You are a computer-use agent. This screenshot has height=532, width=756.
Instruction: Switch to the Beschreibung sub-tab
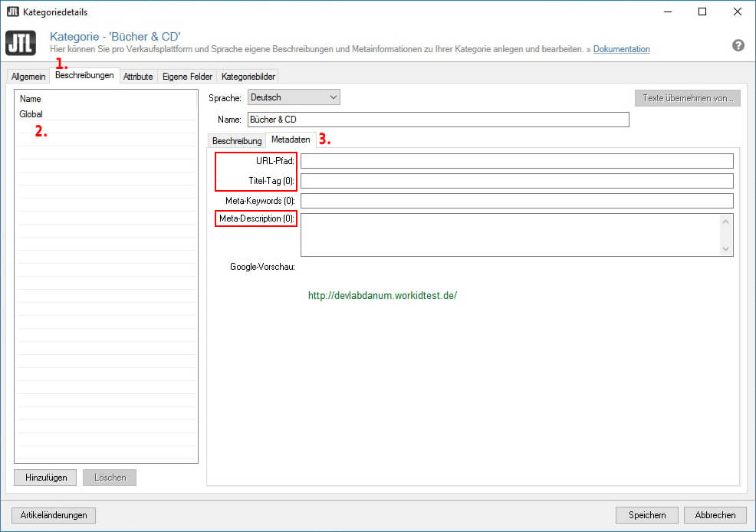pyautogui.click(x=237, y=141)
